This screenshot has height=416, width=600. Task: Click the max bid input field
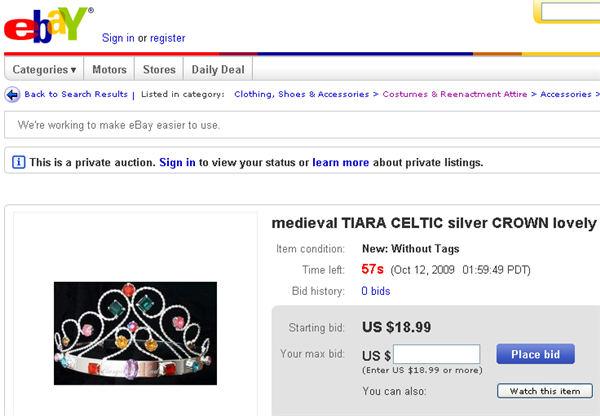click(x=437, y=354)
